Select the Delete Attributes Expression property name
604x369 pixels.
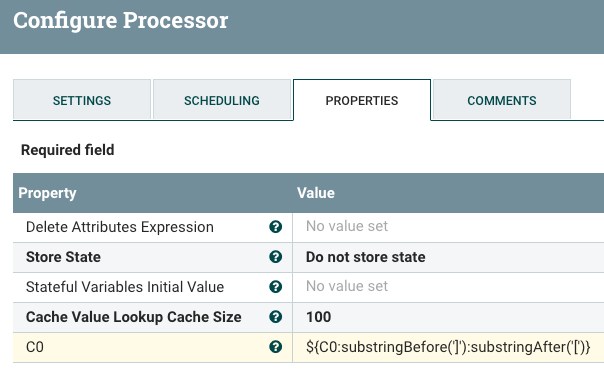click(x=119, y=227)
